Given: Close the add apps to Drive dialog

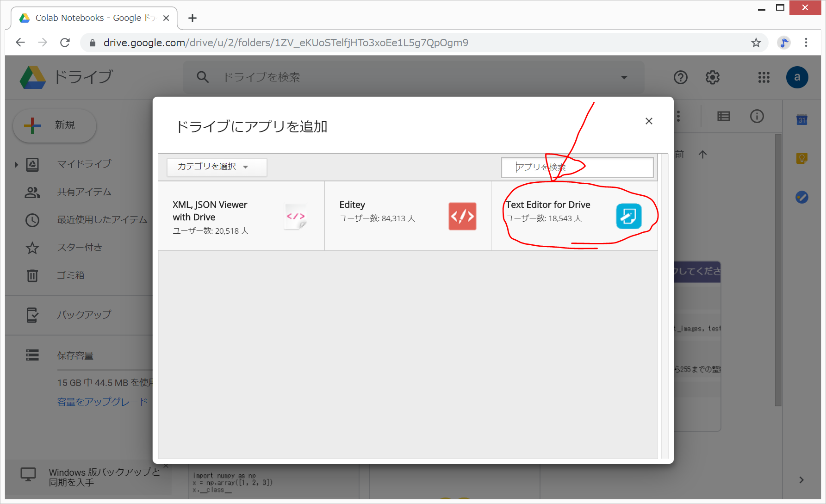Looking at the screenshot, I should [x=649, y=121].
